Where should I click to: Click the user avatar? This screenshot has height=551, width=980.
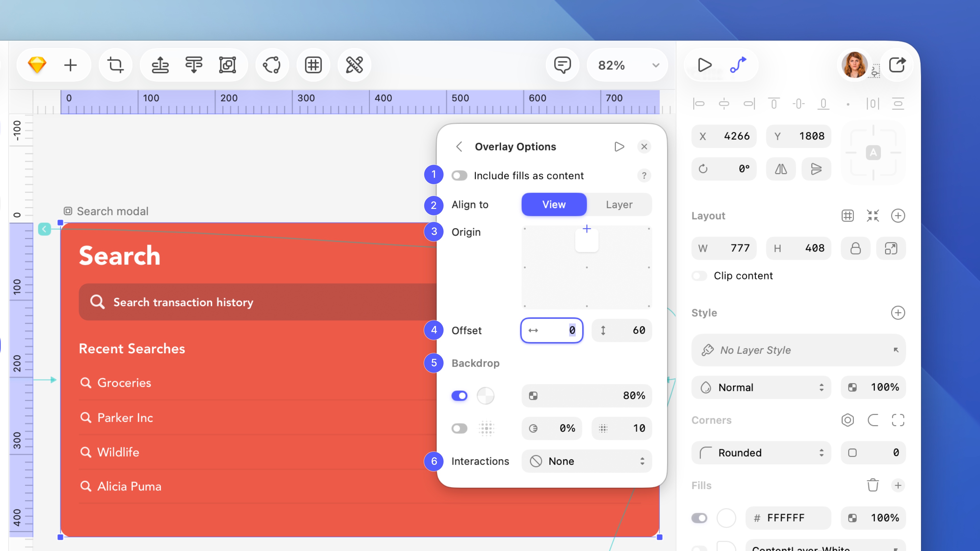pyautogui.click(x=854, y=65)
